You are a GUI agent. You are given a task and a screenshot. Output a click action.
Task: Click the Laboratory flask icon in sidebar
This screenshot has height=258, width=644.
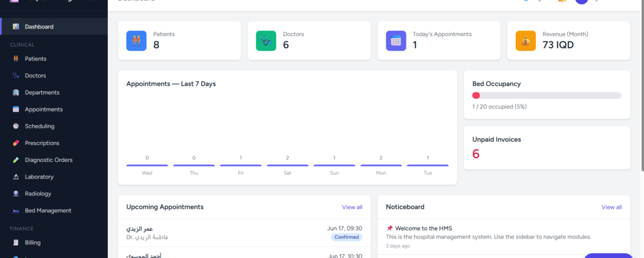click(x=16, y=177)
